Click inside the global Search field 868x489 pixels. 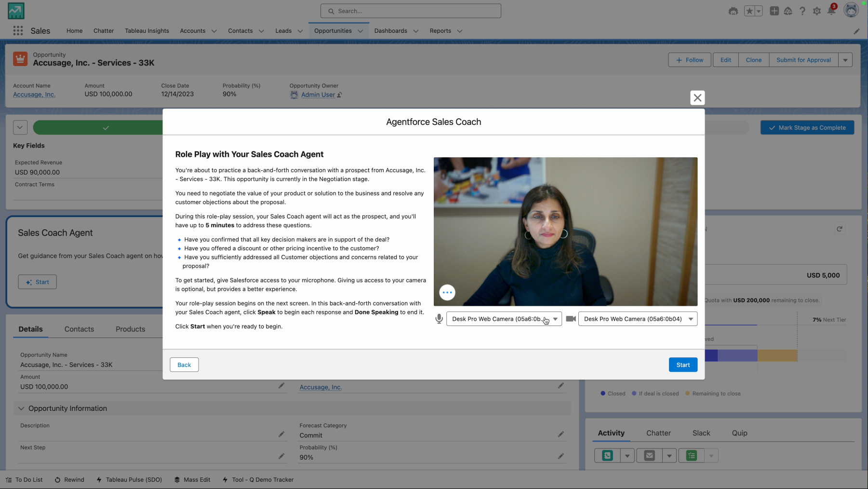pyautogui.click(x=410, y=11)
